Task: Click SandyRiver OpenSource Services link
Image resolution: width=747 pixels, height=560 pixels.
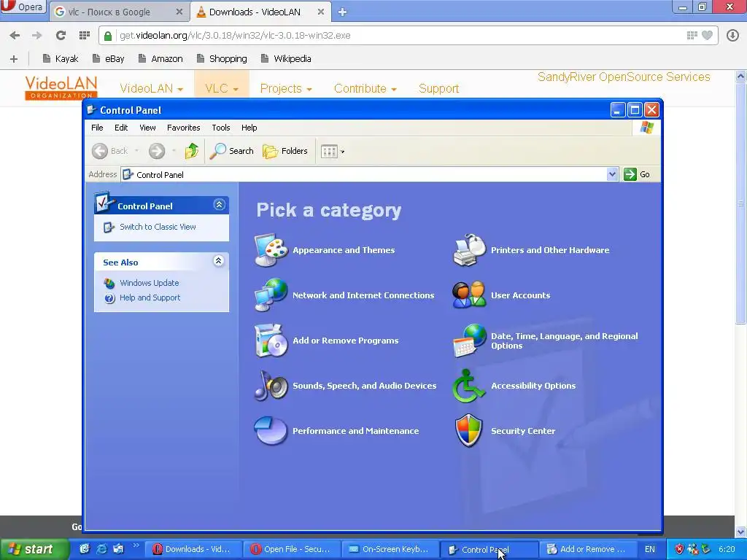Action: pos(624,77)
